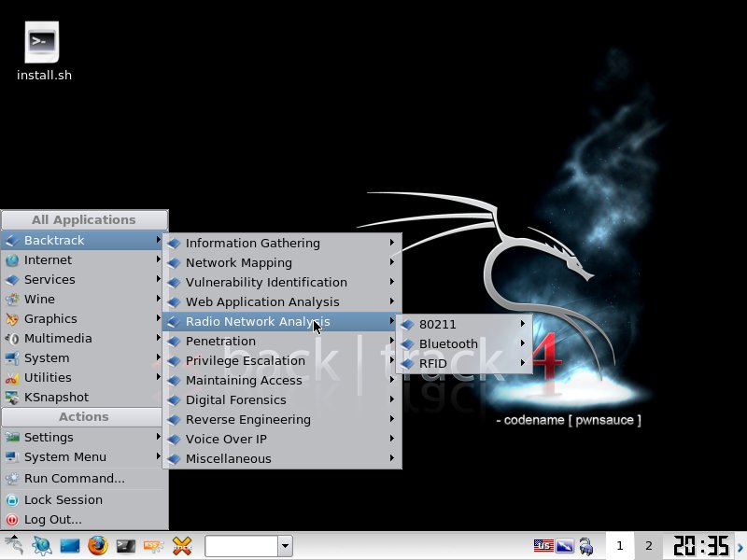747x560 pixels.
Task: Click the display settings tray icon
Action: (x=565, y=546)
